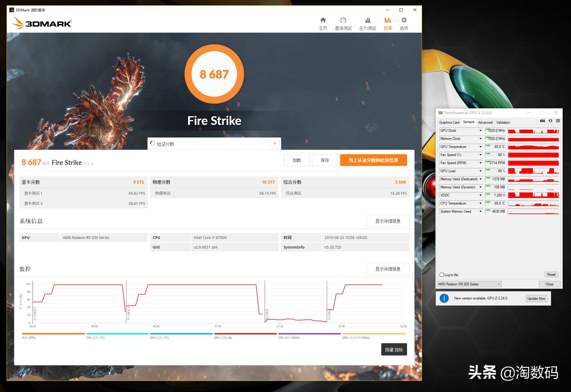Open the AMD Radeon R9 200 Series selector

(x=468, y=284)
